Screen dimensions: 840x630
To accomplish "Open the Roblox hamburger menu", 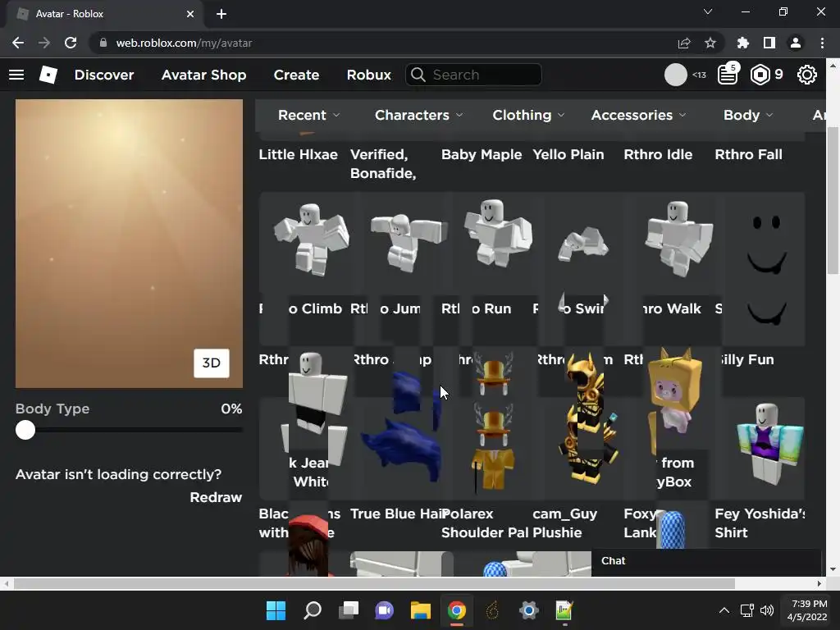I will coord(16,75).
